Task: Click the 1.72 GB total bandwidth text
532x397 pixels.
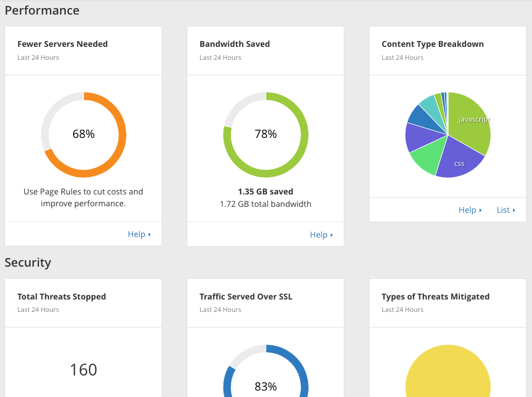Action: coord(265,204)
